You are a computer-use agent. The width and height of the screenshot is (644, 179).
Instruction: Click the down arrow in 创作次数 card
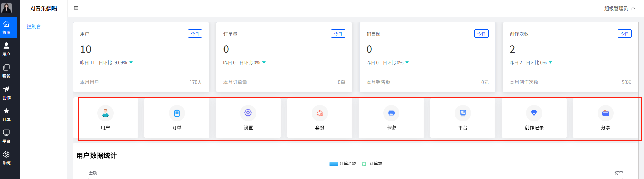[x=550, y=62]
